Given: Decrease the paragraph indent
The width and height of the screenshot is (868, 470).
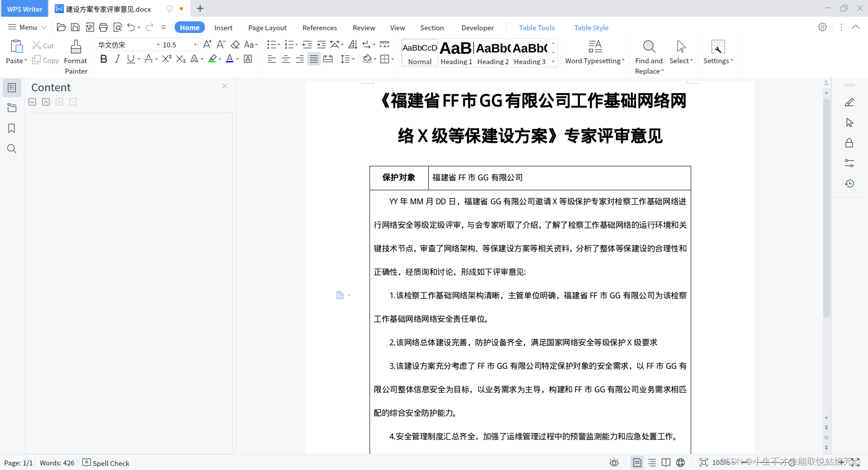Looking at the screenshot, I should click(x=307, y=44).
